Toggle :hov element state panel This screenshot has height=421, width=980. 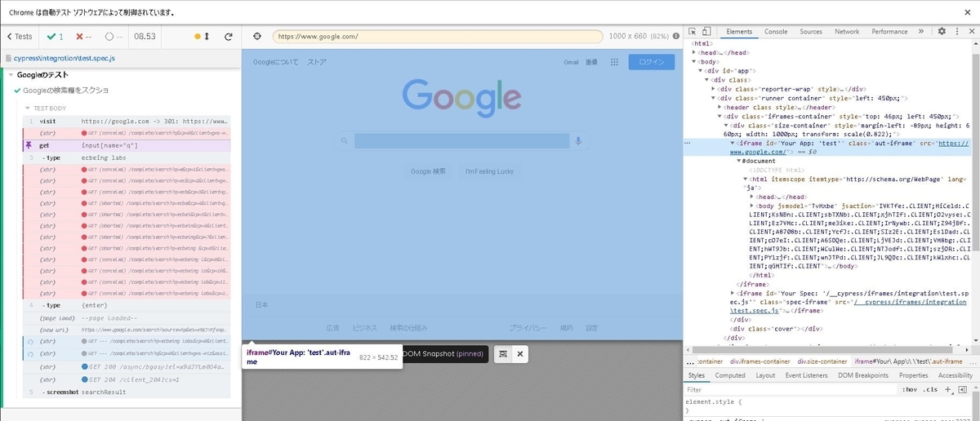pos(910,390)
